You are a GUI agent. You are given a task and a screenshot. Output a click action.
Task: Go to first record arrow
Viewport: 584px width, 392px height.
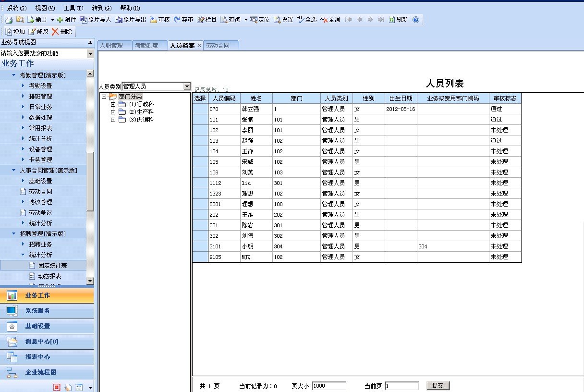(x=349, y=20)
